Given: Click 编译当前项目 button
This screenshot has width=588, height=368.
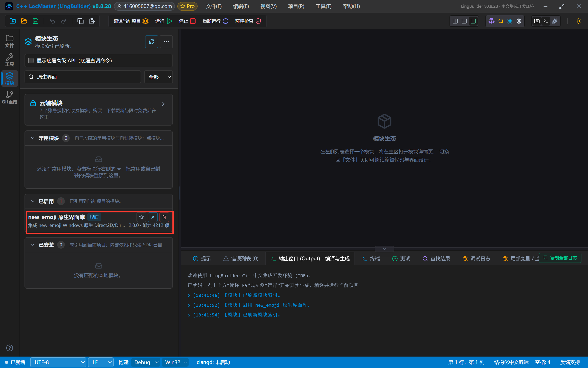Looking at the screenshot, I should tap(131, 21).
